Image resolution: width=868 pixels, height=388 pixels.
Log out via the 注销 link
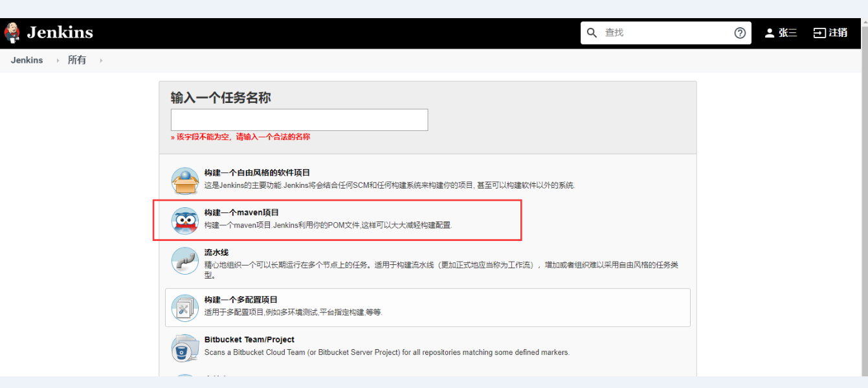coord(838,32)
